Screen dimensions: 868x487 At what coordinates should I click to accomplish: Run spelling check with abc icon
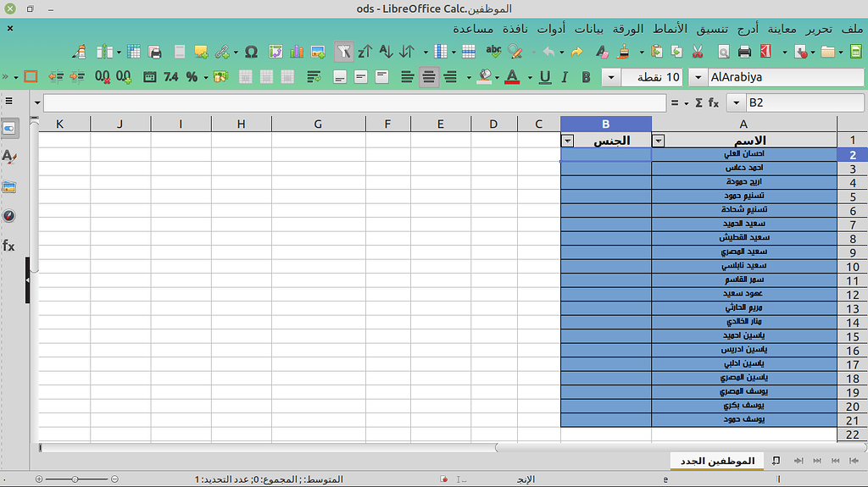pos(493,52)
